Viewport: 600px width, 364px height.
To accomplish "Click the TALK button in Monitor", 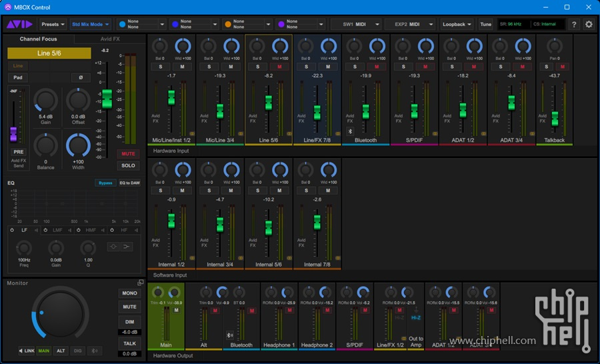I will 130,343.
